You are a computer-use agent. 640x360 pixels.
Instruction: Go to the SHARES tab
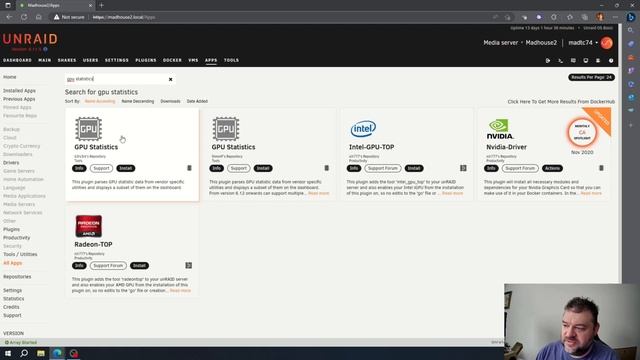tap(67, 60)
